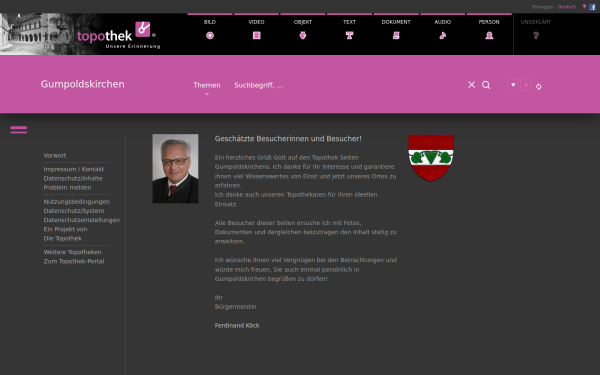Click the heading Geschätzte Besucherinnen und Besucher!
The width and height of the screenshot is (600, 375).
[x=288, y=139]
